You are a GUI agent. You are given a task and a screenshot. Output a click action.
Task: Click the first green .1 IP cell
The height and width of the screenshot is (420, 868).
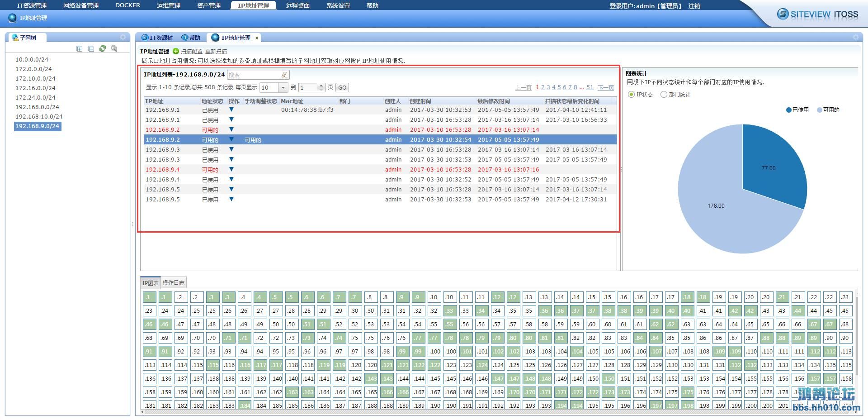tap(149, 297)
